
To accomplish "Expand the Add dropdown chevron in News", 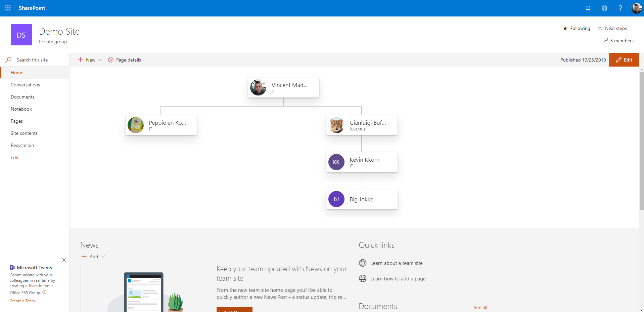I will point(103,257).
